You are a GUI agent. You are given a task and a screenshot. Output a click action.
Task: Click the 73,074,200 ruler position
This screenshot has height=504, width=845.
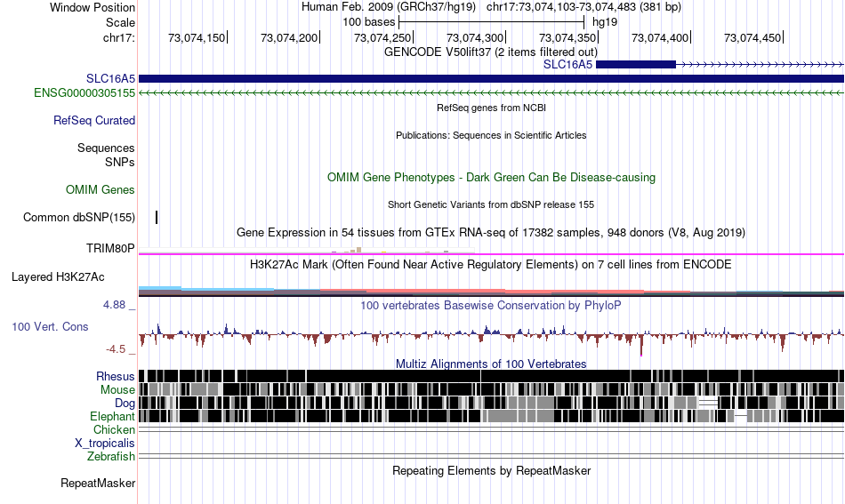tap(289, 37)
